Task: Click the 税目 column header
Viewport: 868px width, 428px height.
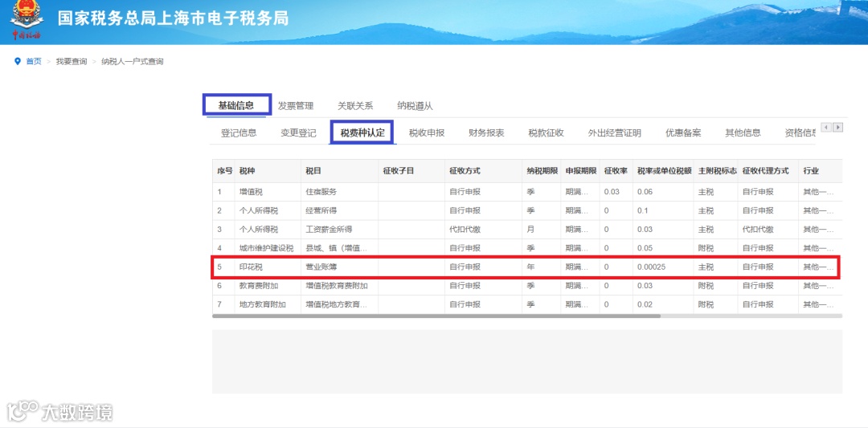Action: click(340, 171)
